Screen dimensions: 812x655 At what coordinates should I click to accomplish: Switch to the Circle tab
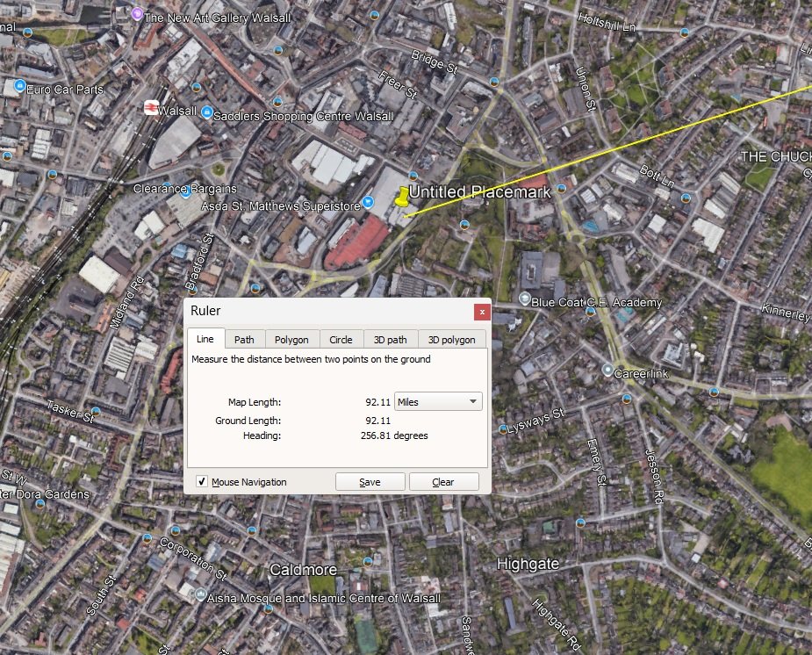341,340
